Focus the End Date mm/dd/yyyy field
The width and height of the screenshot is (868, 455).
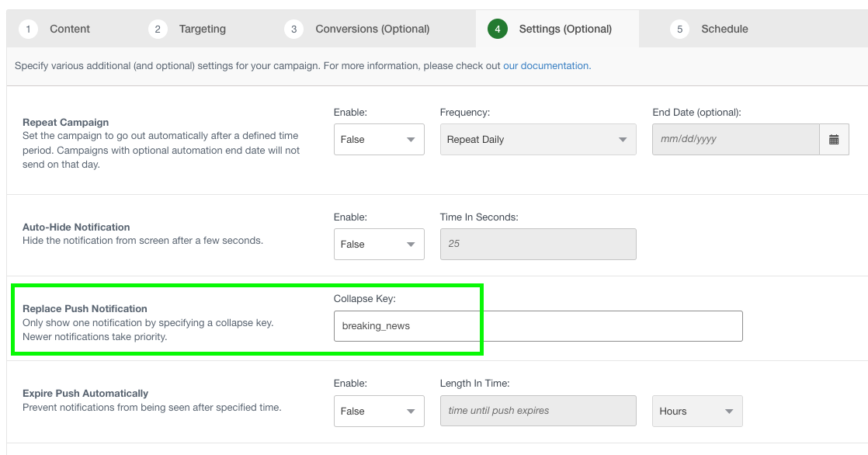(x=735, y=140)
